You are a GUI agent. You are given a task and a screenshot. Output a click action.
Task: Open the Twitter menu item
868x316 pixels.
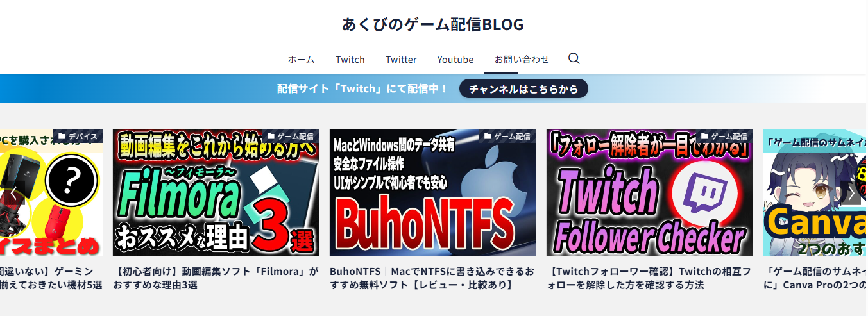pyautogui.click(x=401, y=59)
